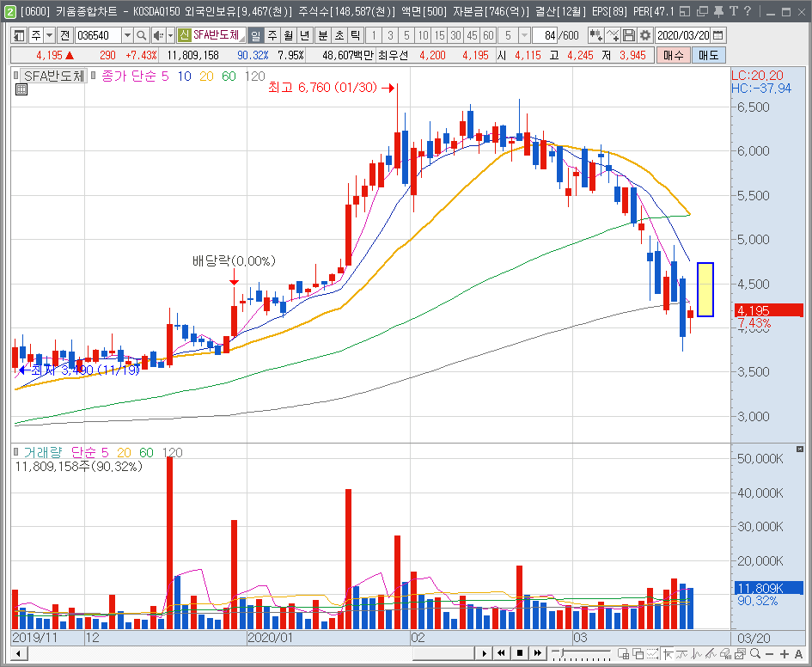Select the 30 interval preset
Viewport: 812px width, 667px height.
455,35
